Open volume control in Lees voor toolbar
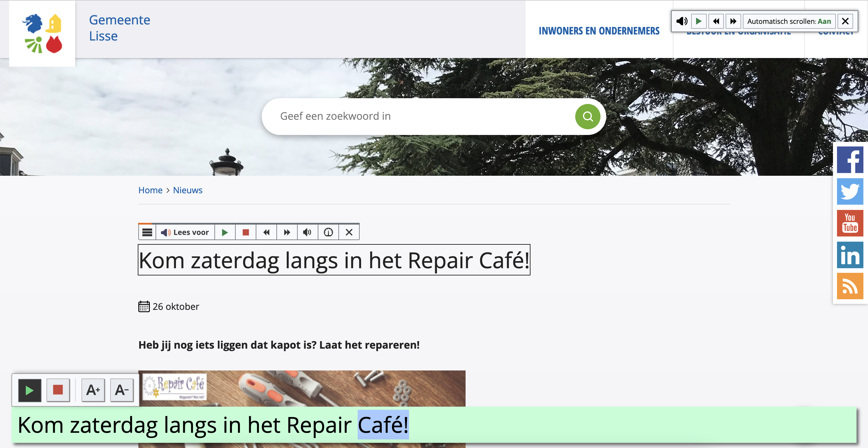This screenshot has height=448, width=868. (x=307, y=232)
